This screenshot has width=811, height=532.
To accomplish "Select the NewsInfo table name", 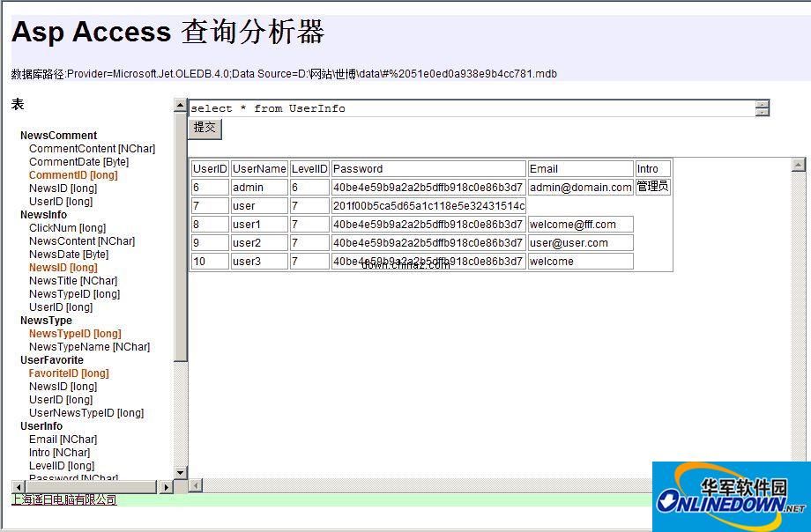I will (43, 215).
